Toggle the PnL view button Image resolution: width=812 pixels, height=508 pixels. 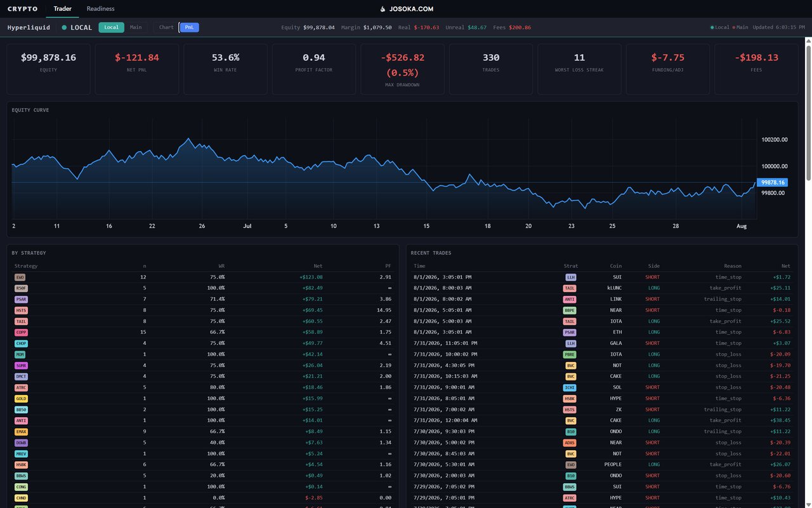[189, 27]
